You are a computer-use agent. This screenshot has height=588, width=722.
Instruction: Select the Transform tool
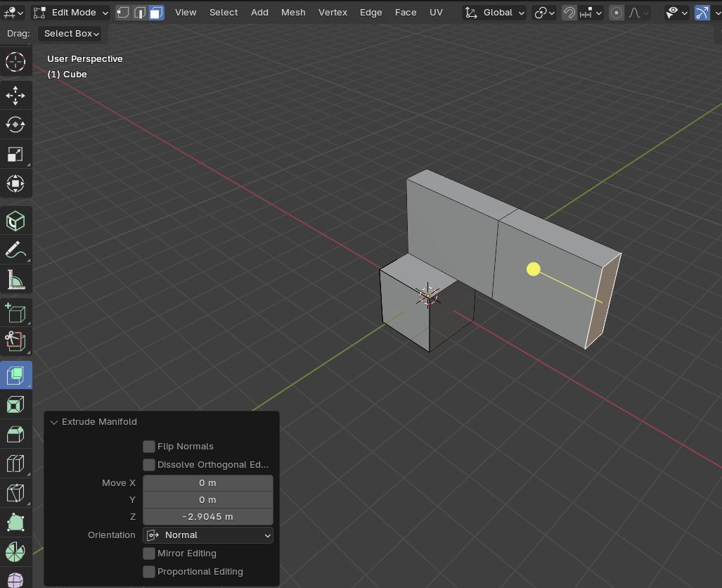click(x=15, y=184)
